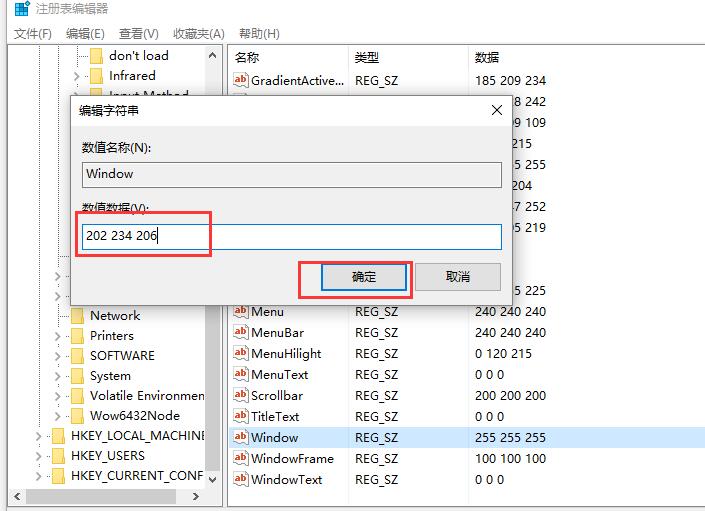Click the Registry Editor app icon in title bar
Image resolution: width=705 pixels, height=511 pixels.
[x=21, y=10]
